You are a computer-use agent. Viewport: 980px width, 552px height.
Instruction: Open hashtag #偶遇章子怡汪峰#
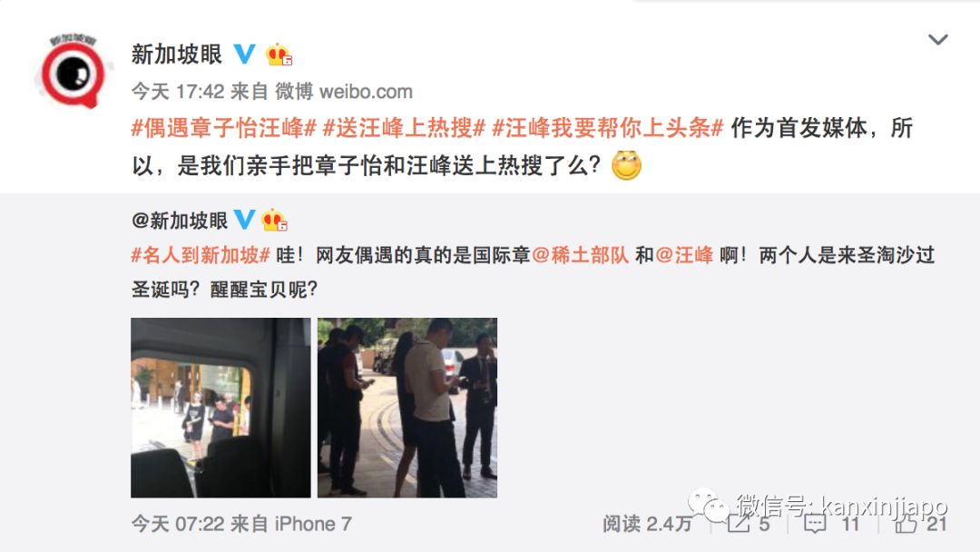(224, 128)
